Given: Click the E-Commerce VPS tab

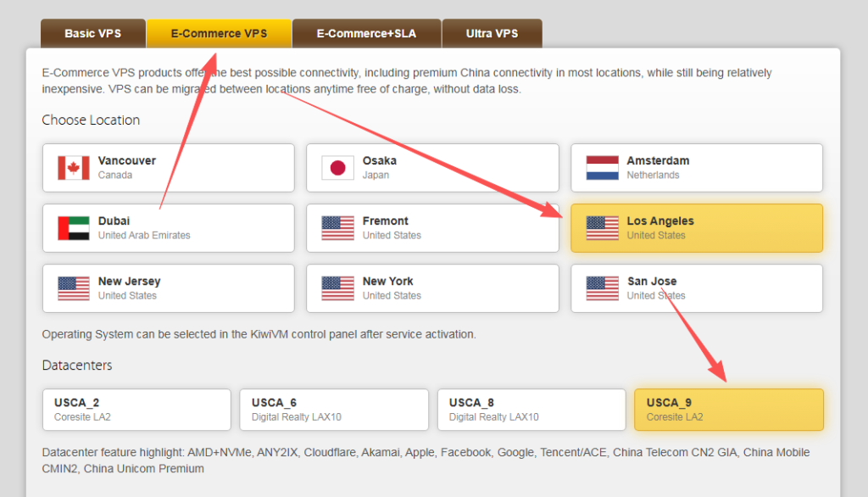Looking at the screenshot, I should click(x=219, y=34).
